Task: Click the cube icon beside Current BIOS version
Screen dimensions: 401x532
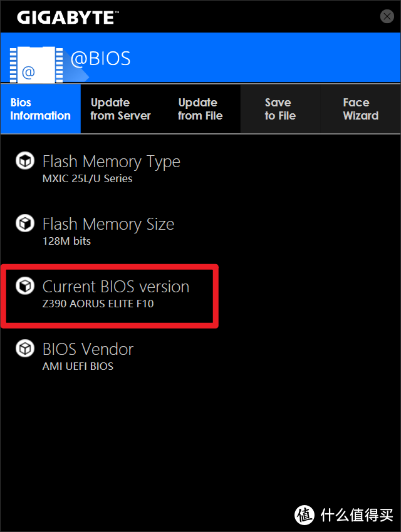Action: click(x=25, y=287)
